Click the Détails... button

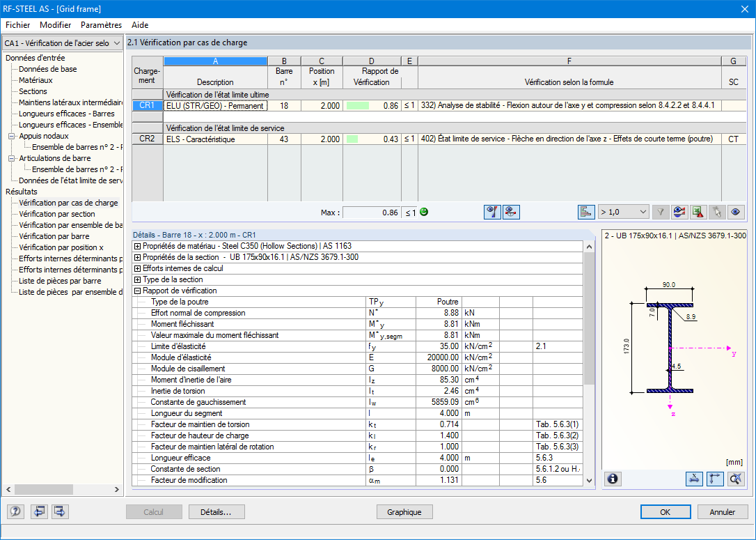pyautogui.click(x=216, y=512)
